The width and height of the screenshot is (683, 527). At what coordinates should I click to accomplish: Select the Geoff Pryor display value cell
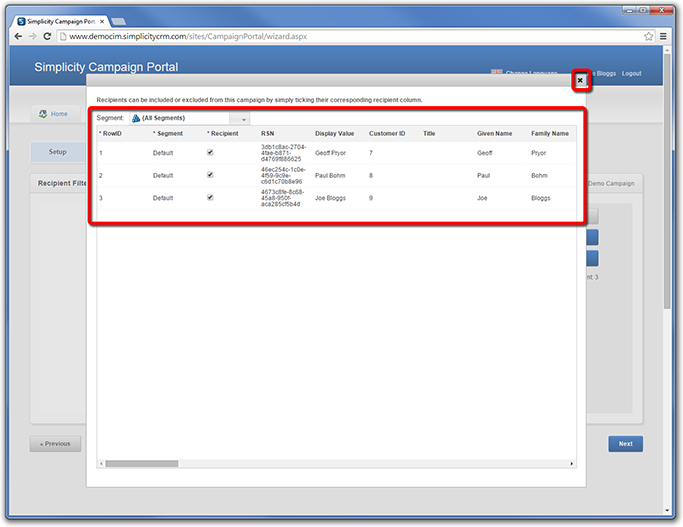[x=330, y=153]
